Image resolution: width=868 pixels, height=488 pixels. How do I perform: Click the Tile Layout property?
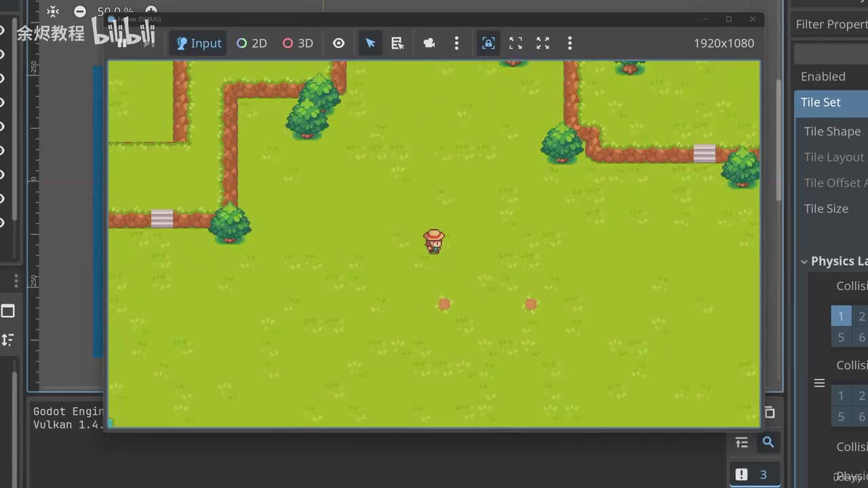point(834,157)
